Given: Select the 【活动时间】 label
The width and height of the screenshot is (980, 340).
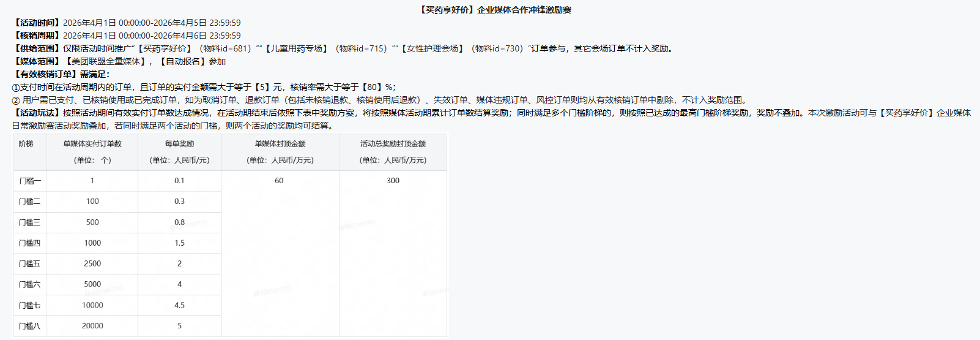Looking at the screenshot, I should point(37,23).
